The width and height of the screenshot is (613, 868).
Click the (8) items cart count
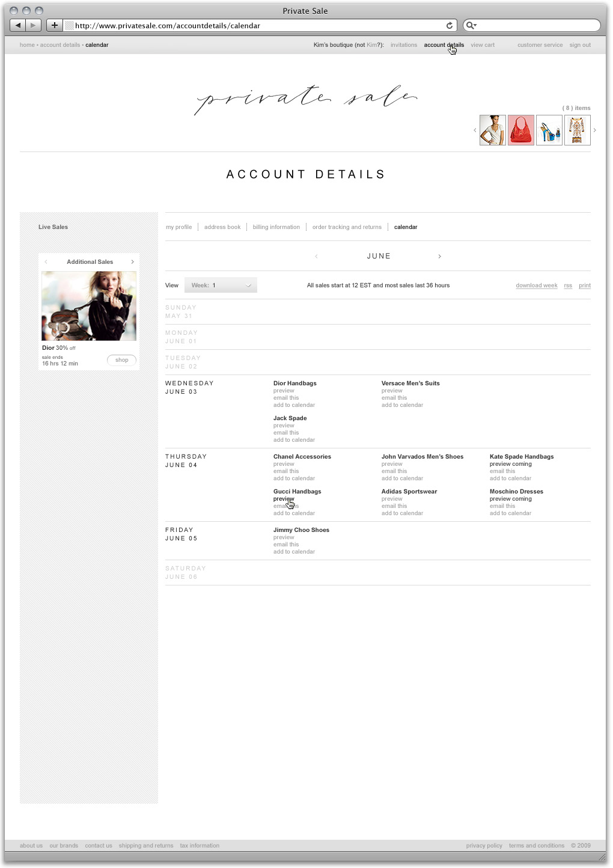(x=576, y=108)
